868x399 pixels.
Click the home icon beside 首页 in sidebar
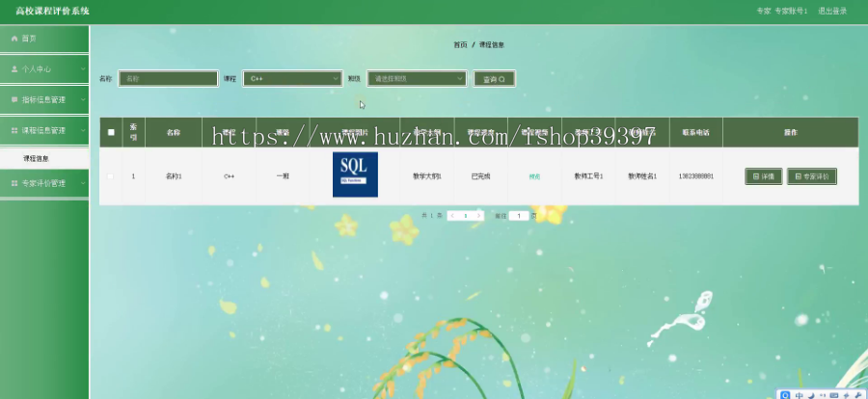point(14,39)
